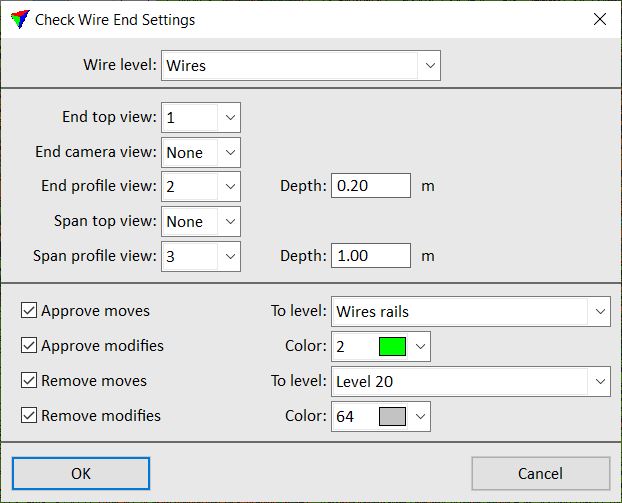Click the Remove modifies label text

pos(101,416)
